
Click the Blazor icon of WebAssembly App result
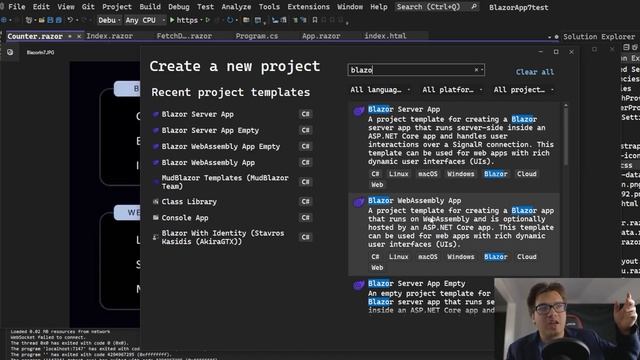point(359,202)
